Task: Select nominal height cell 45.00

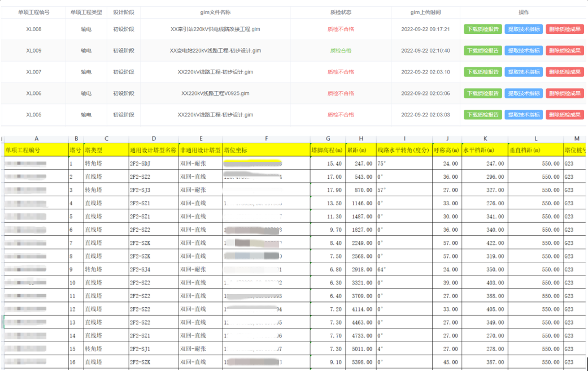Action: 447,363
